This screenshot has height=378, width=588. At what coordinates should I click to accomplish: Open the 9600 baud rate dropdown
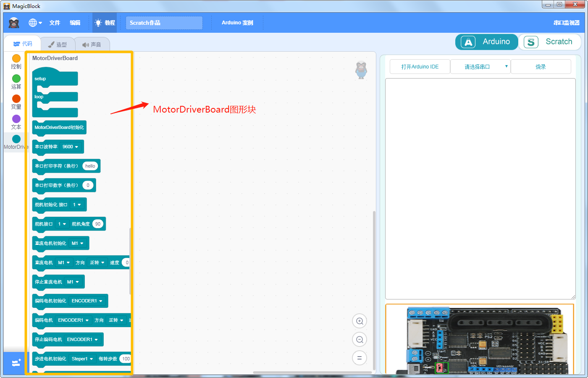[x=70, y=147]
